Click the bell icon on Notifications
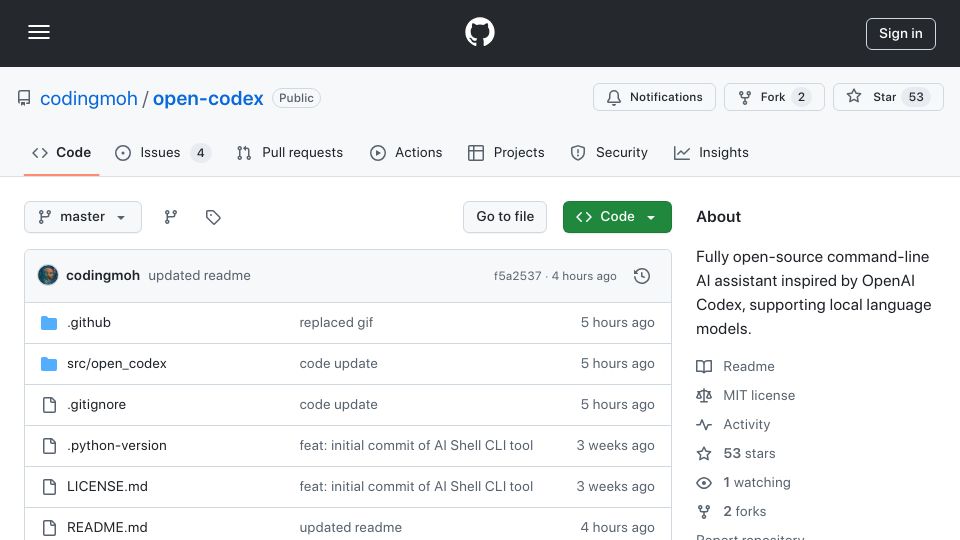Screen dimensions: 960x540 point(613,97)
